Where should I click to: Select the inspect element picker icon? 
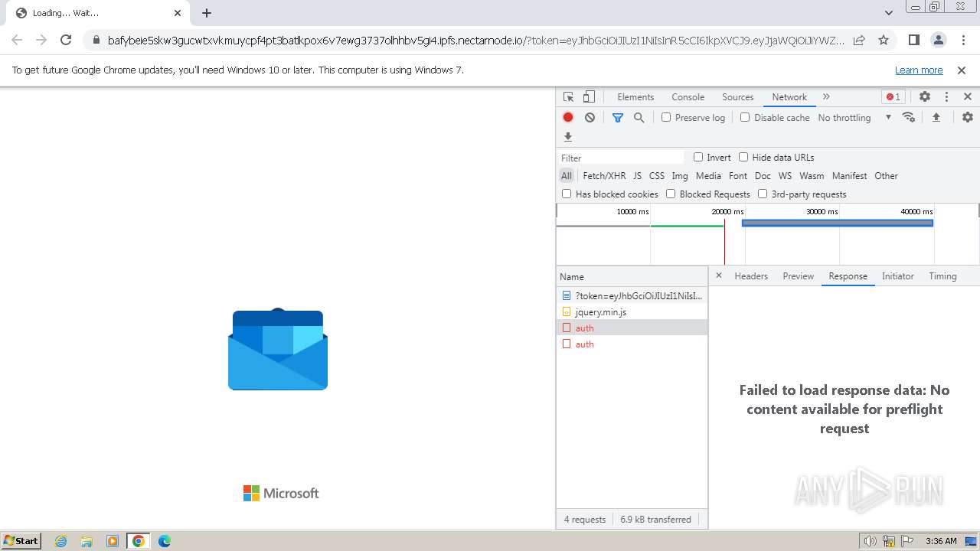[568, 96]
